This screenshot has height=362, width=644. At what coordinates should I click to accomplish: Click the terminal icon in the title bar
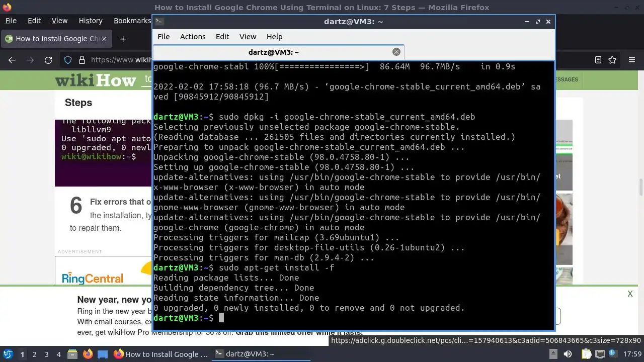[x=158, y=21]
